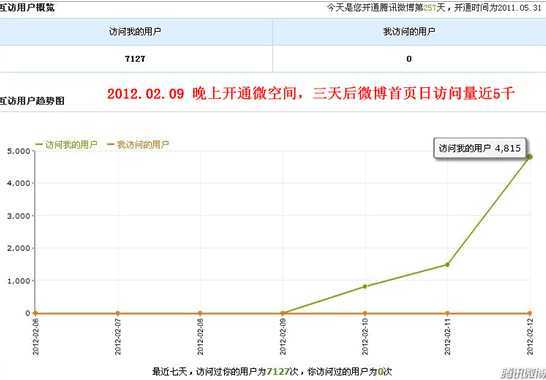This screenshot has width=546, height=380.
Task: Click the 1,000 y-axis label
Action: click(19, 281)
